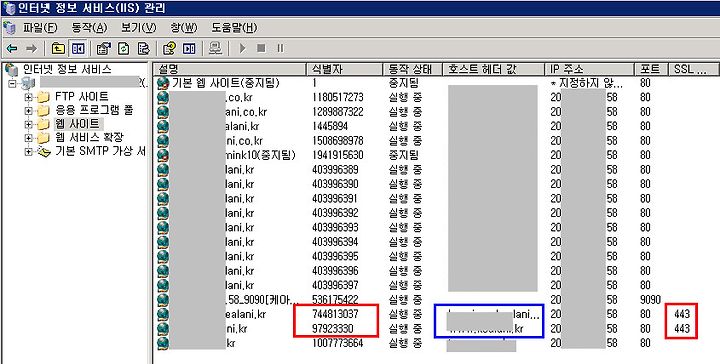Click the IIS console icon in menu bar
This screenshot has width=720, height=364.
[x=9, y=28]
